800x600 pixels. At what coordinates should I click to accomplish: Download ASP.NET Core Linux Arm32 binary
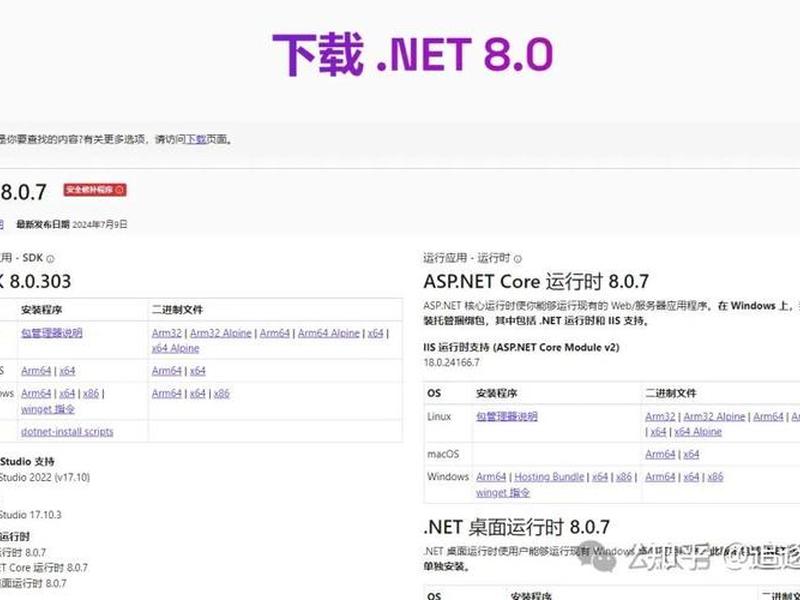[x=660, y=416]
